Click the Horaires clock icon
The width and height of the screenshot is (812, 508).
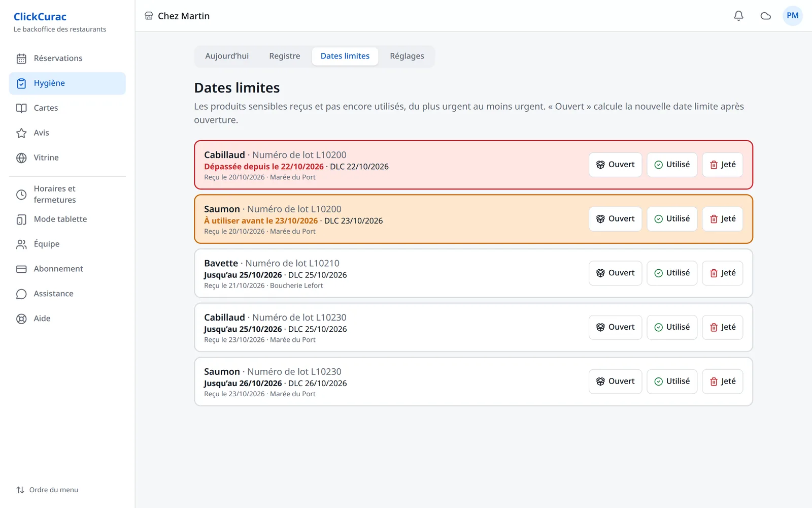(21, 195)
